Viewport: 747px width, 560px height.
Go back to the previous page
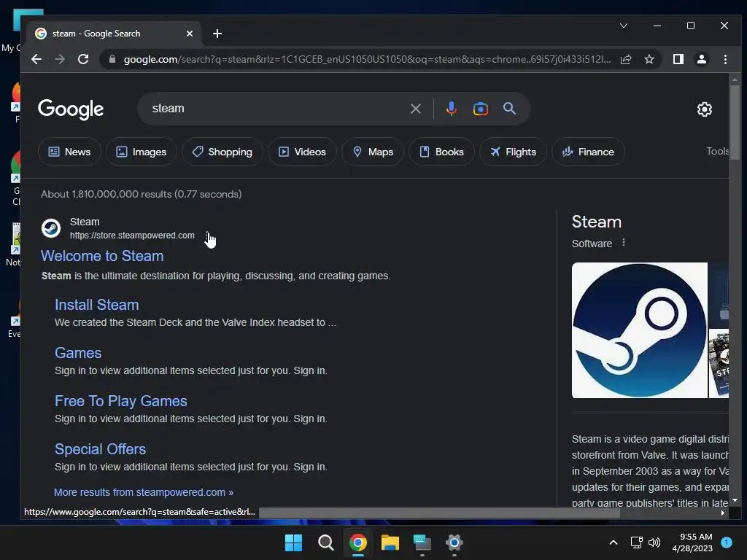point(36,59)
